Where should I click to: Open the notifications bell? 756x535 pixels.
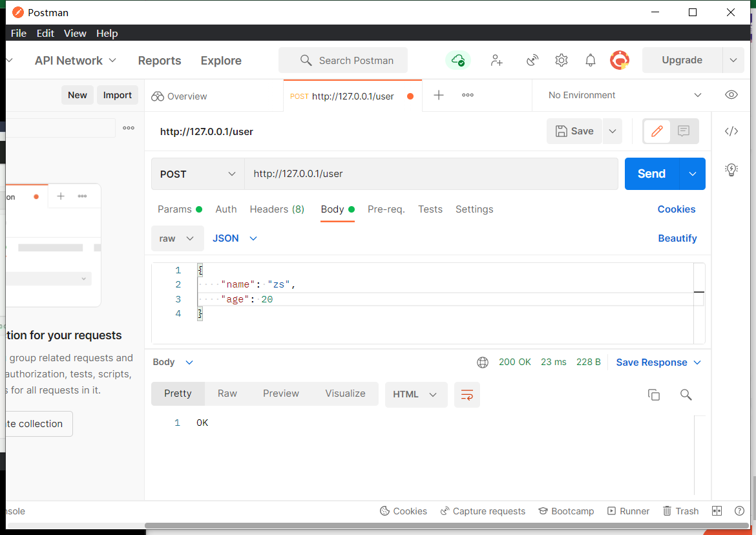590,60
